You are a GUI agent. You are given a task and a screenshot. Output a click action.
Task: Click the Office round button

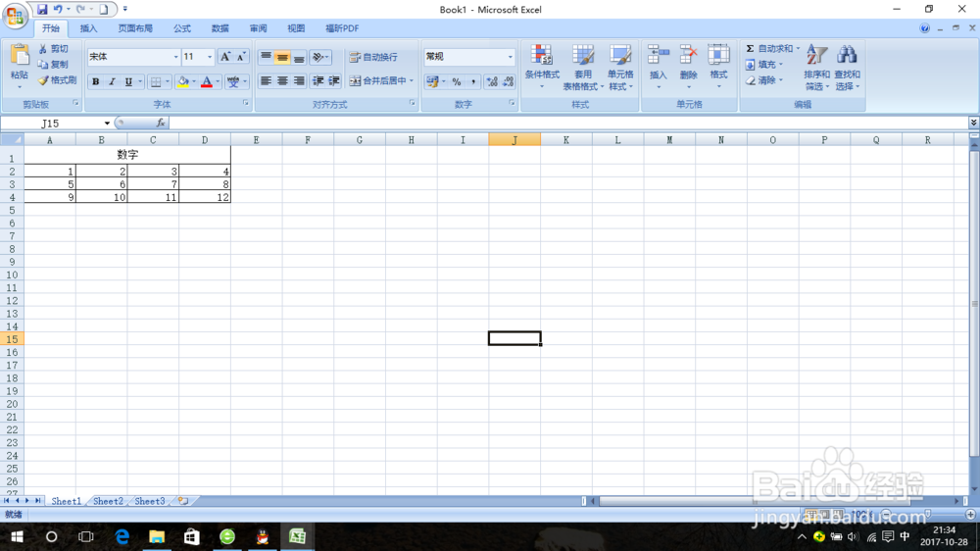tap(15, 15)
